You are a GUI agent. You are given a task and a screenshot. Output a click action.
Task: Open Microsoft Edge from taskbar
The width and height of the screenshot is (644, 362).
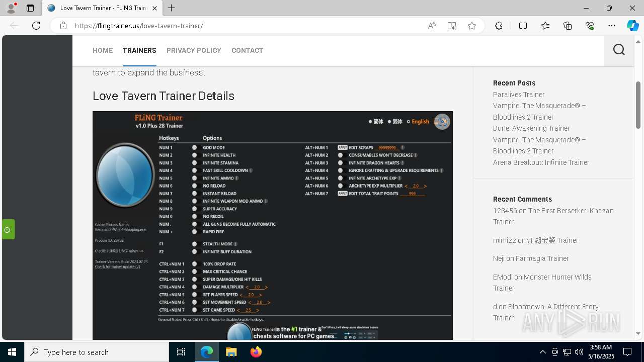[x=207, y=352]
